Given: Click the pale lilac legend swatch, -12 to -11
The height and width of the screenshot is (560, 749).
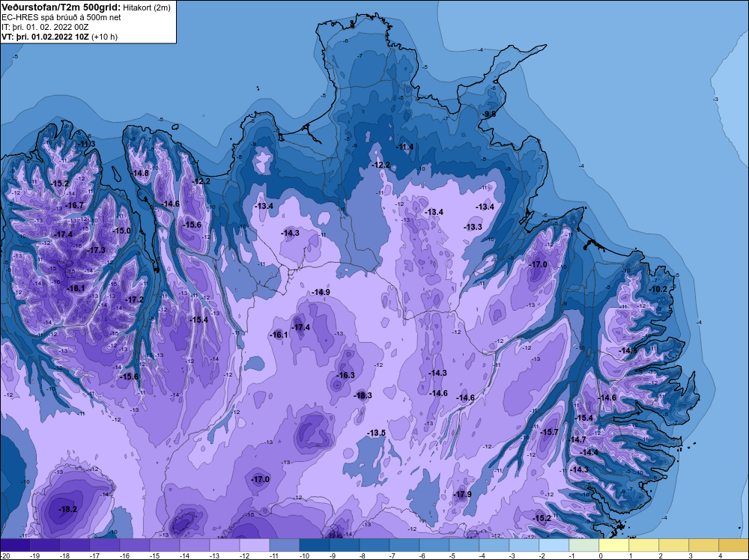Looking at the screenshot, I should (x=254, y=545).
